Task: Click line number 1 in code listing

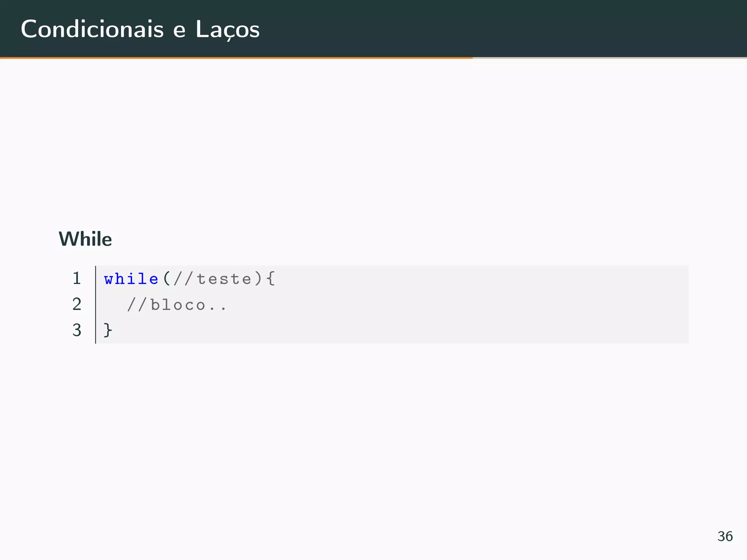Action: coord(77,279)
